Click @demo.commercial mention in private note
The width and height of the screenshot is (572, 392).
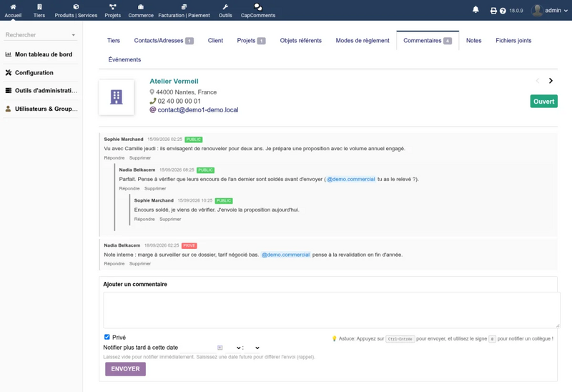pyautogui.click(x=285, y=255)
